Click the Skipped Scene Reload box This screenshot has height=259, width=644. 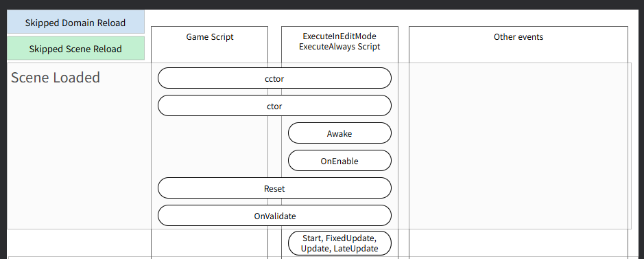tap(75, 49)
